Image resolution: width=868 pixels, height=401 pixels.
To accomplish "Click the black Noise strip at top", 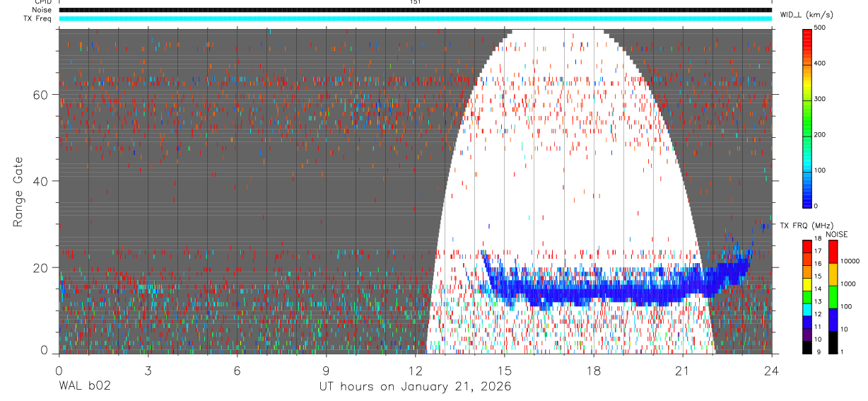I will 415,11.
